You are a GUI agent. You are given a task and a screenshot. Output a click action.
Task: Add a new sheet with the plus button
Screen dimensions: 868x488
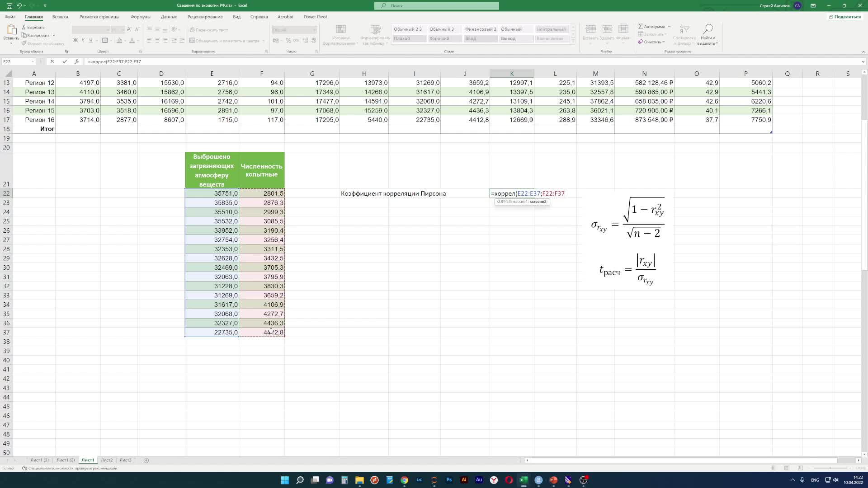(x=146, y=460)
